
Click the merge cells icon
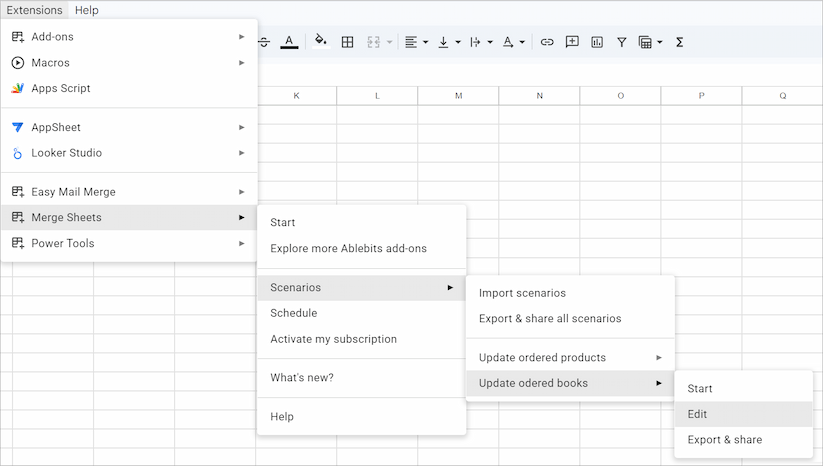[x=373, y=42]
